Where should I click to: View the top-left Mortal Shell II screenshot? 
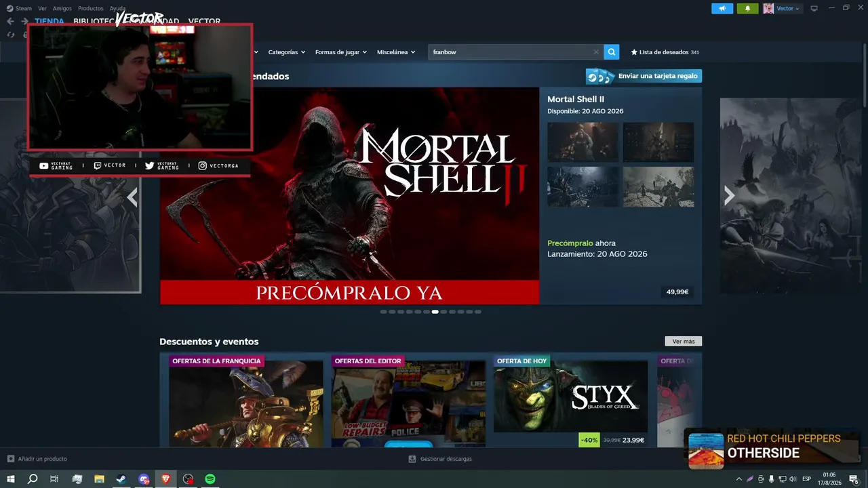(x=583, y=142)
